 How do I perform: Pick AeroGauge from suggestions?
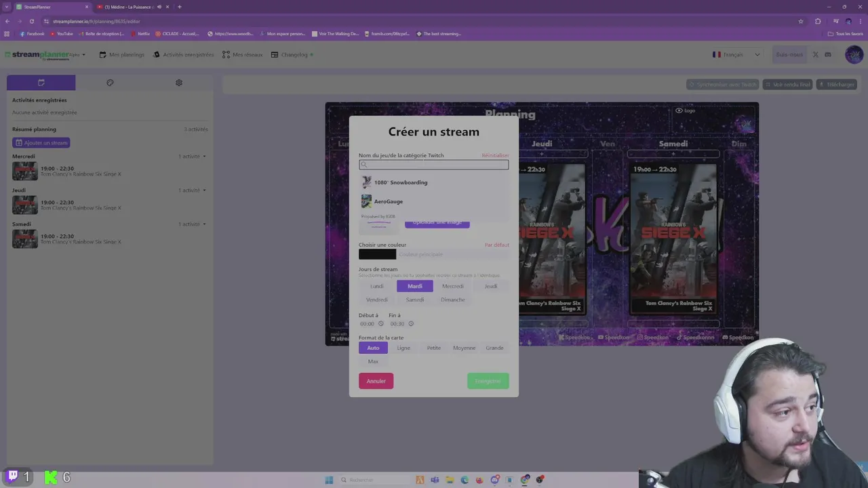433,201
